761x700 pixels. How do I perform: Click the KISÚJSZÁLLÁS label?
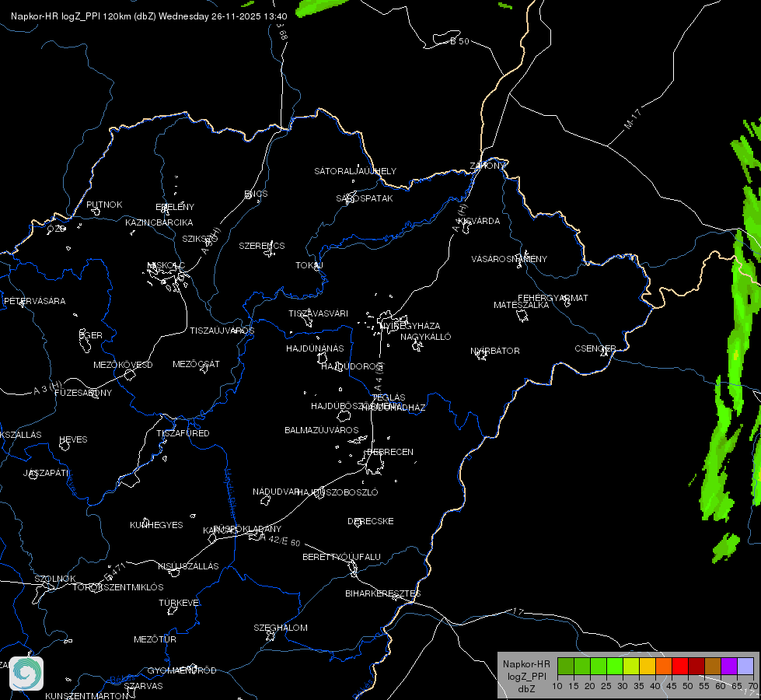tap(188, 566)
